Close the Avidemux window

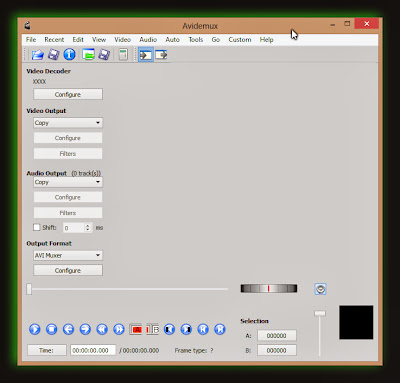coord(367,24)
